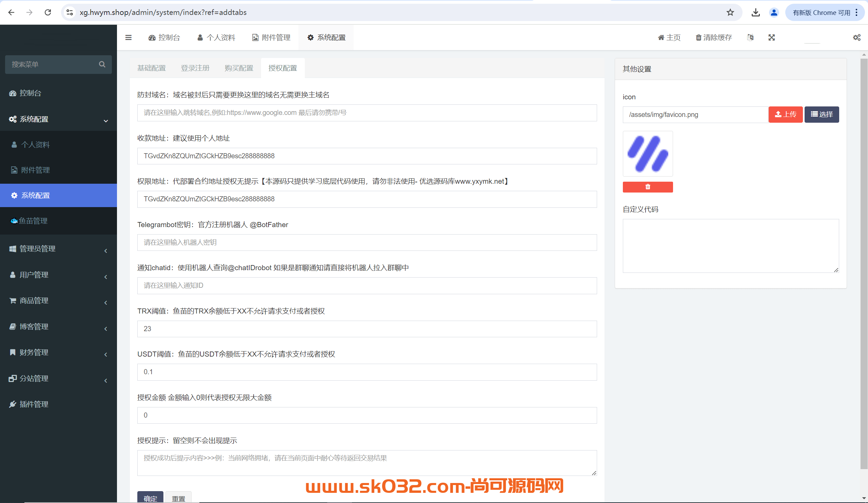Toggle the sidebar hamburger menu
The image size is (868, 503).
[129, 38]
